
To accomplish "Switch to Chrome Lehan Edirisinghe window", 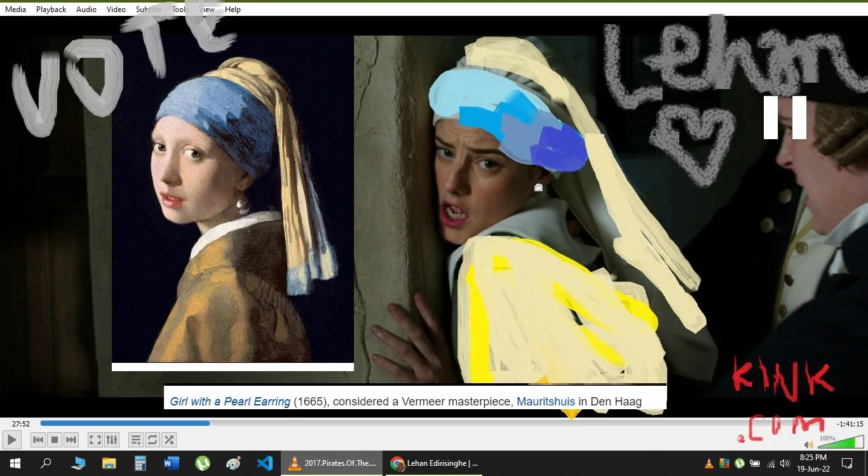I will pyautogui.click(x=435, y=463).
